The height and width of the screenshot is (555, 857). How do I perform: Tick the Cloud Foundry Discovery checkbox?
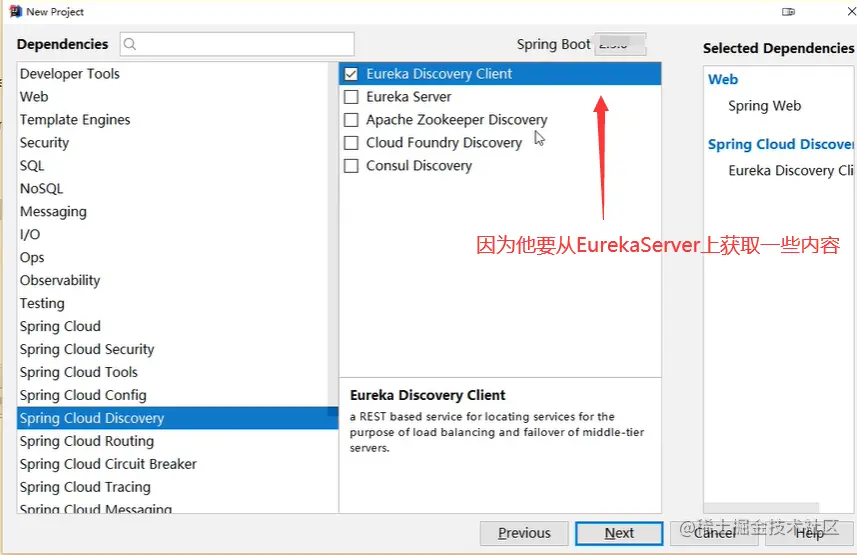point(351,143)
